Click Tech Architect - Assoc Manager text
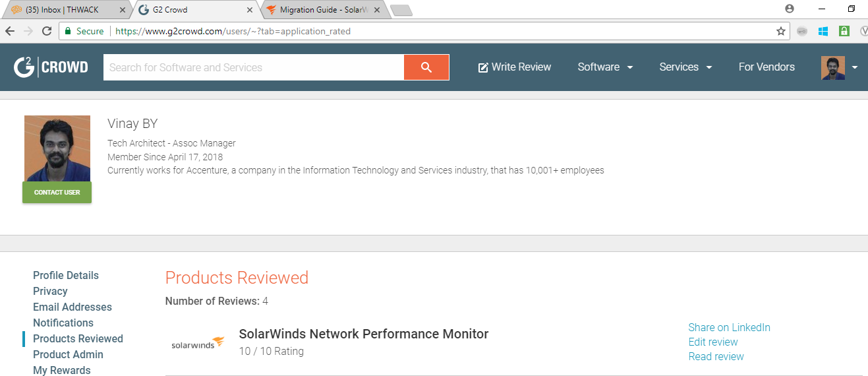This screenshot has width=868, height=376. coord(171,143)
